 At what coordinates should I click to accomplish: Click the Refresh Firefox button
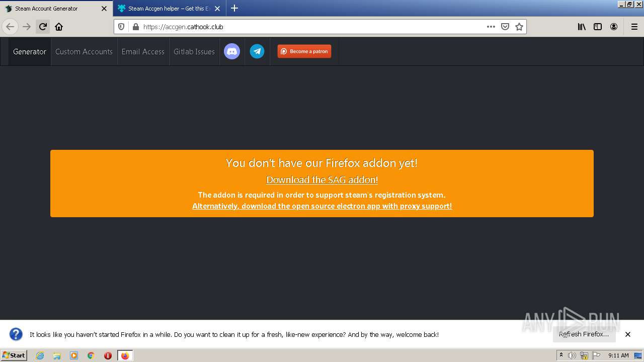tap(584, 334)
